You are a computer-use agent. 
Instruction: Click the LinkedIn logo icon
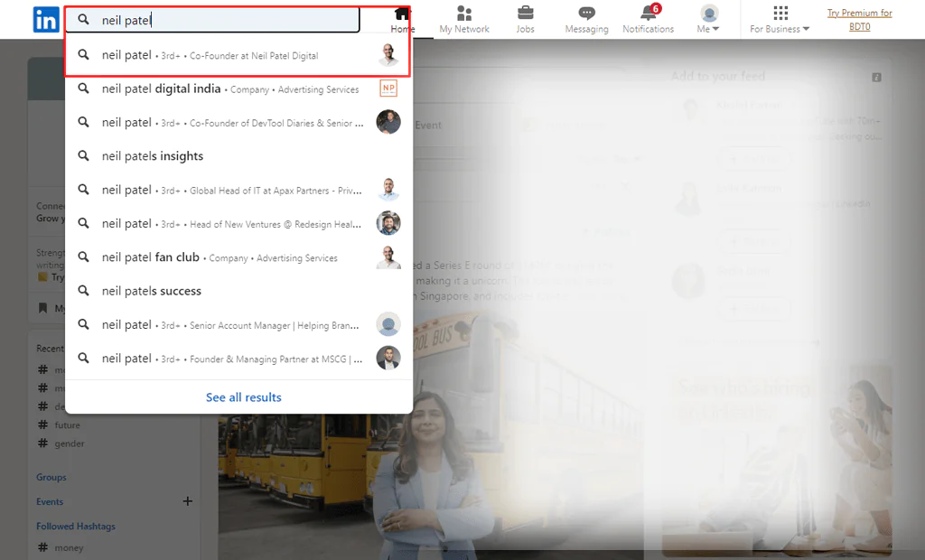[46, 20]
